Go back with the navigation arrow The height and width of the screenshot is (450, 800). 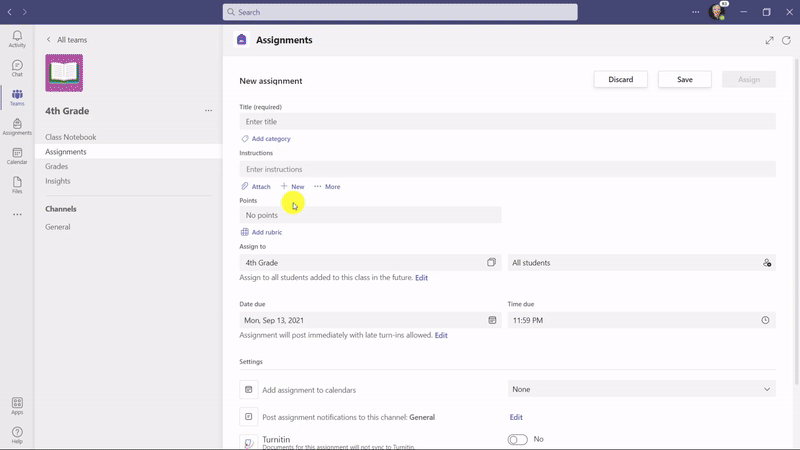[9, 12]
